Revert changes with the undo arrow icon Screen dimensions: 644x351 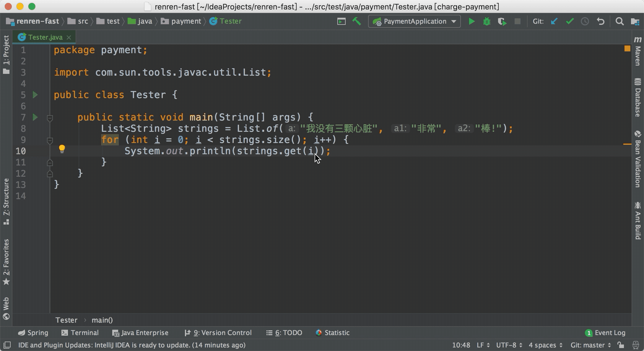601,21
